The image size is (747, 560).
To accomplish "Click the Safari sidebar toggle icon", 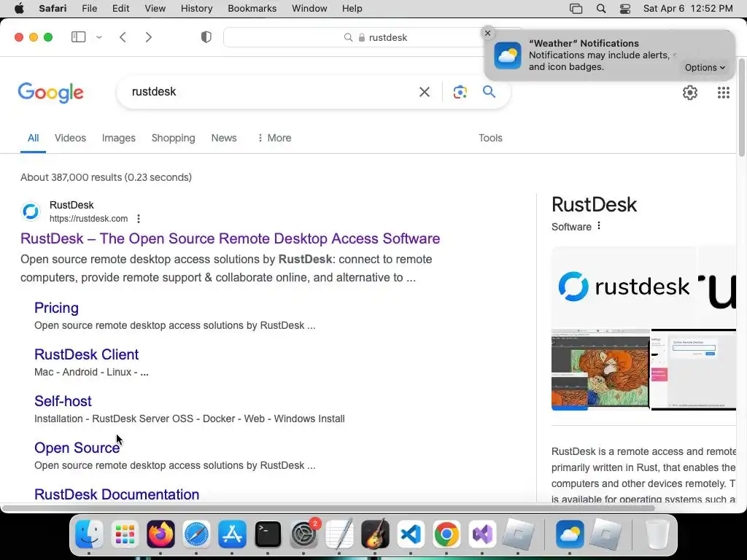I will (x=78, y=37).
